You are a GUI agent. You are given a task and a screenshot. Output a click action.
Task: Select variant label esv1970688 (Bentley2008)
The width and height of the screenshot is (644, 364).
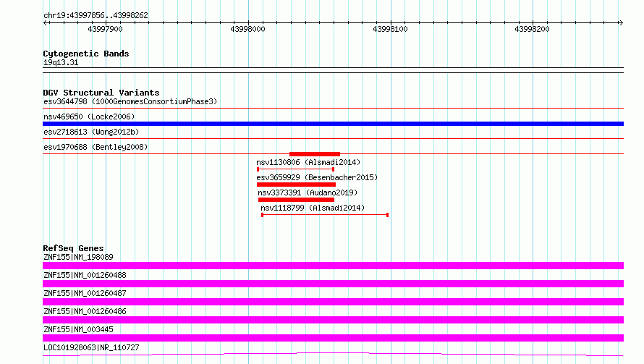tap(96, 147)
